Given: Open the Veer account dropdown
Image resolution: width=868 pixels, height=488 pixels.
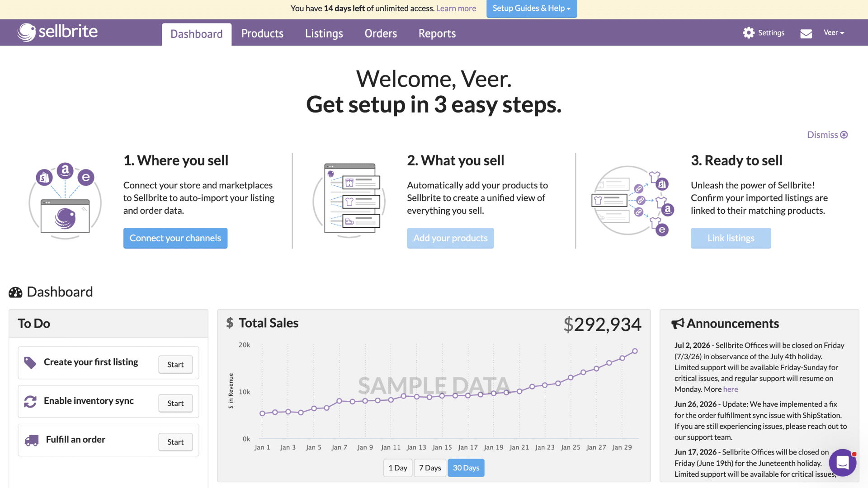Looking at the screenshot, I should pos(834,33).
